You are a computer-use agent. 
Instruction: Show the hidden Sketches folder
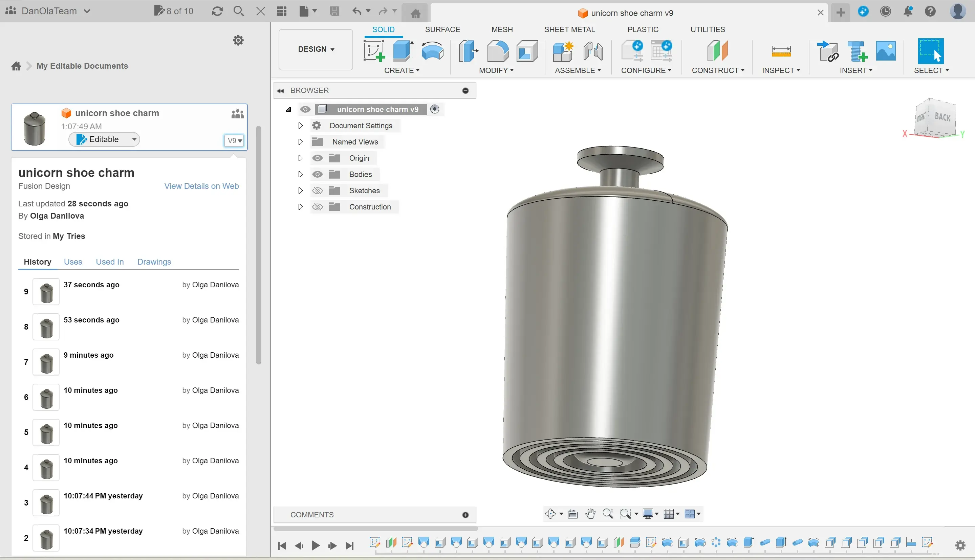[317, 191]
